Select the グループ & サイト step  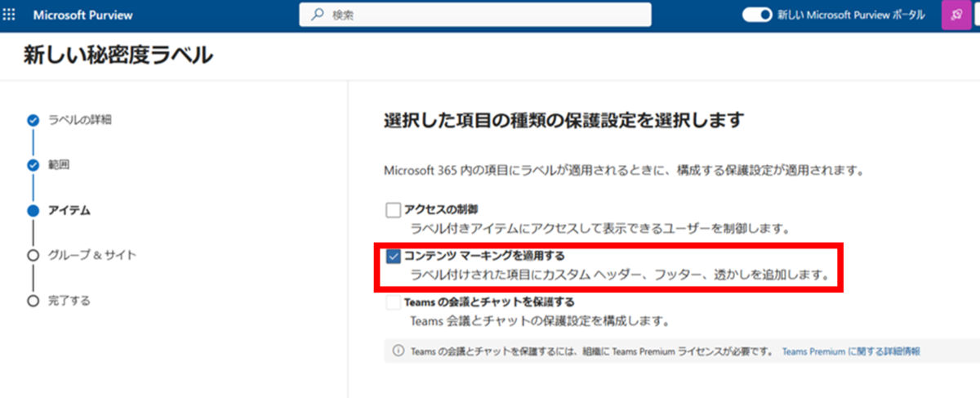coord(92,255)
